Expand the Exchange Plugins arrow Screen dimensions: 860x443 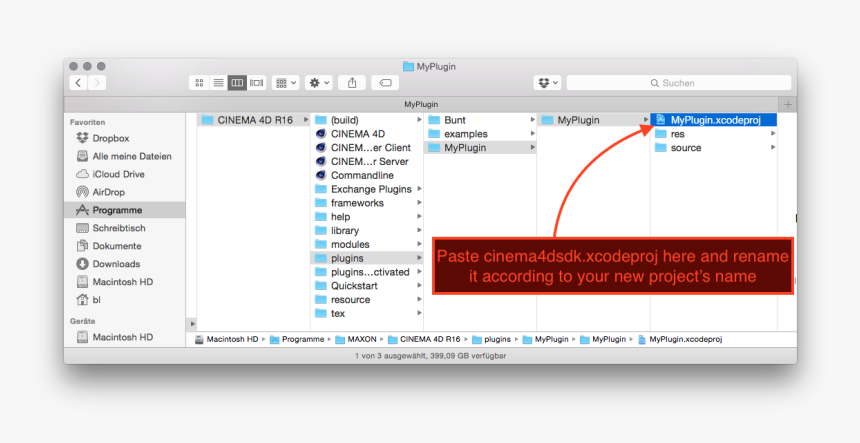point(419,189)
